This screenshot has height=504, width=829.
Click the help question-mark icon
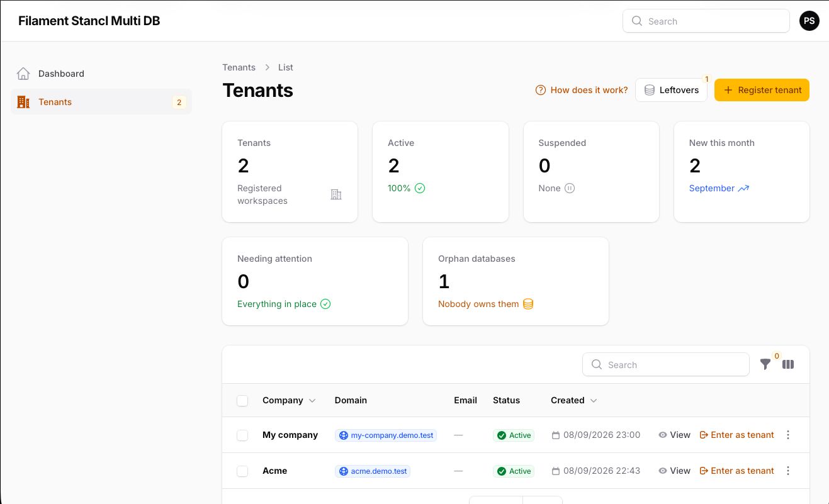point(540,90)
